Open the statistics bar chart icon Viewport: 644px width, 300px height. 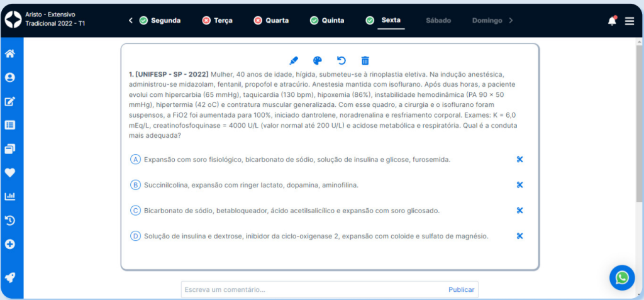pos(10,196)
